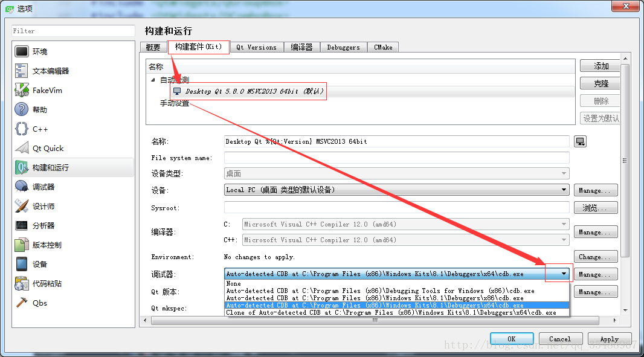Toggle the 调试器 combo box arrow
The image size is (644, 357).
564,274
